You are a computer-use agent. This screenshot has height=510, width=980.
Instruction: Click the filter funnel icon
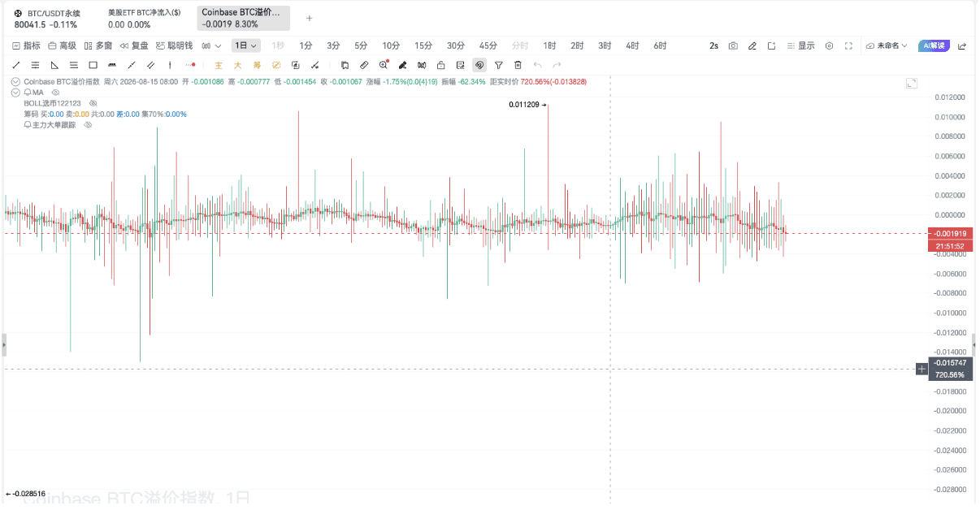click(x=499, y=65)
